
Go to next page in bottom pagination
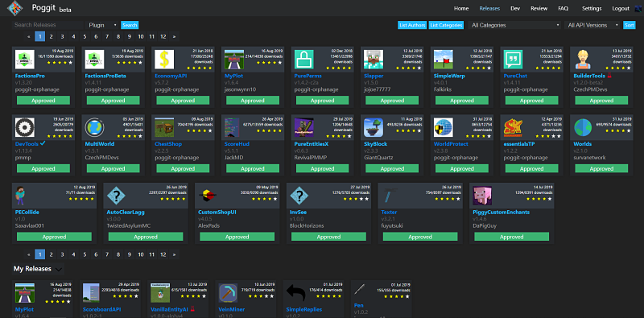(174, 254)
